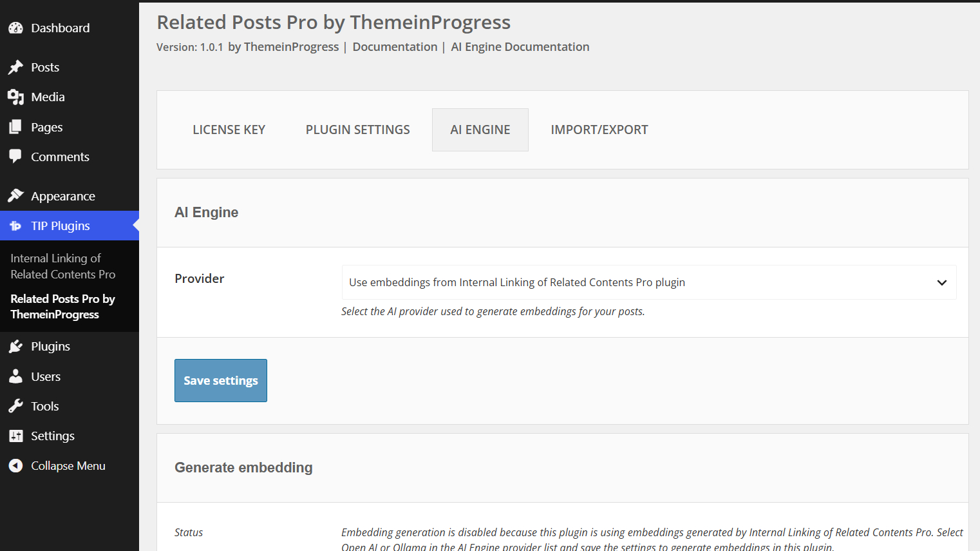Click the Dashboard gauge icon
The height and width of the screenshot is (551, 980).
coord(15,28)
